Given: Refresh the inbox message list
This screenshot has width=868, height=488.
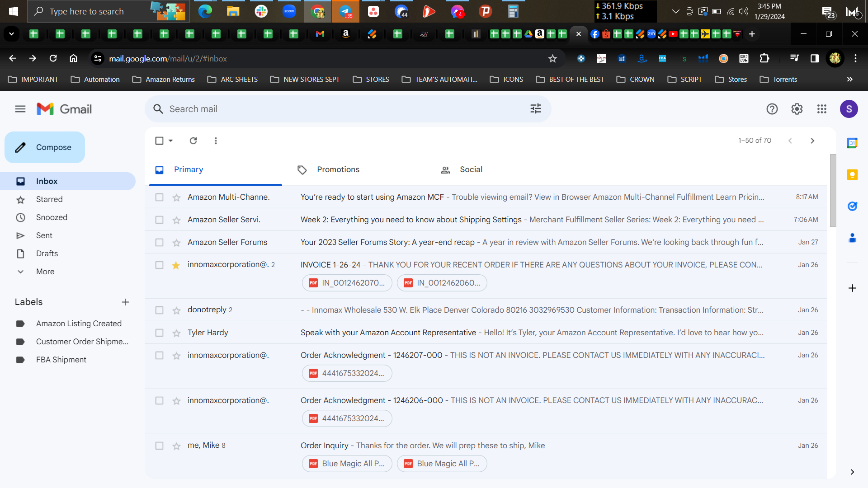Looking at the screenshot, I should point(193,141).
